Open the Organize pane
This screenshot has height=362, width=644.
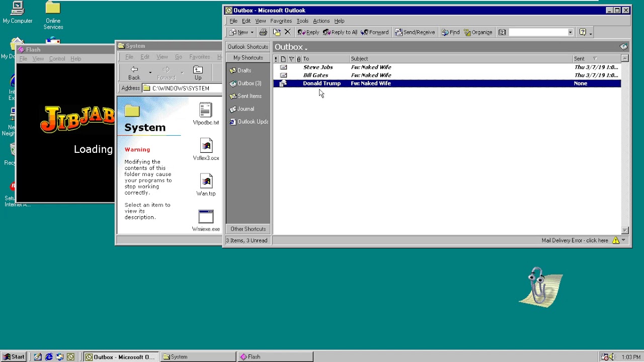477,32
